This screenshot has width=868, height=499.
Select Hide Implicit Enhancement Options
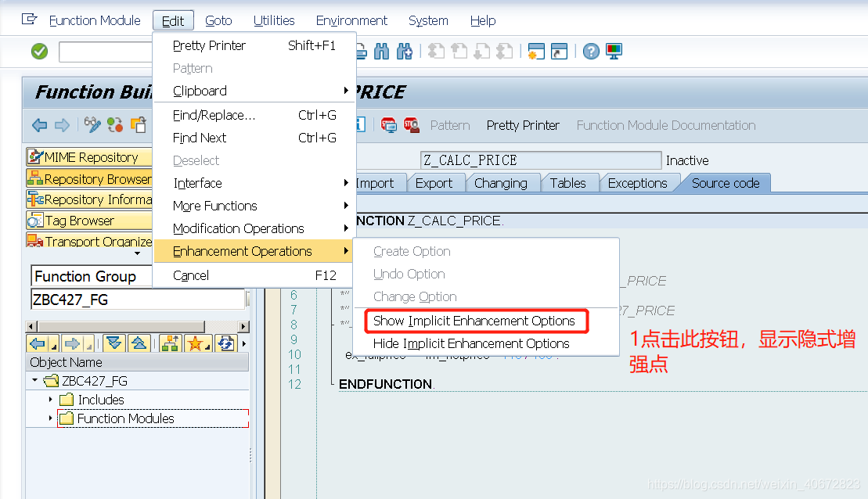tap(472, 343)
